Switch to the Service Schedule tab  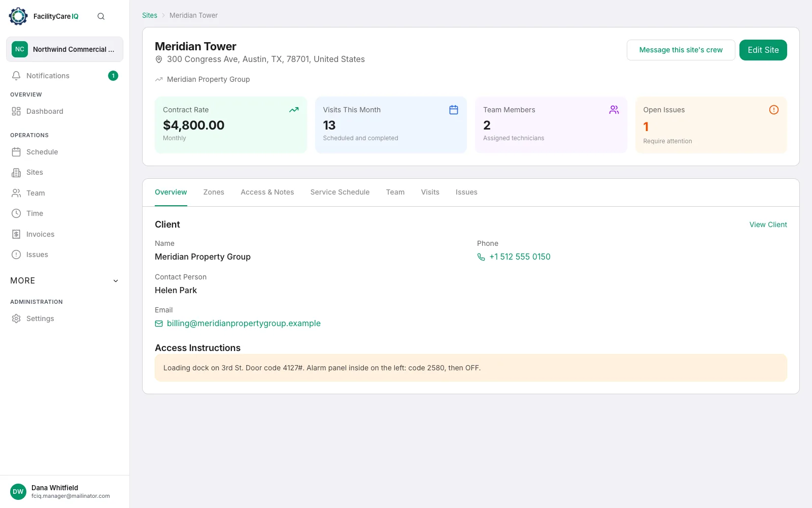coord(340,192)
